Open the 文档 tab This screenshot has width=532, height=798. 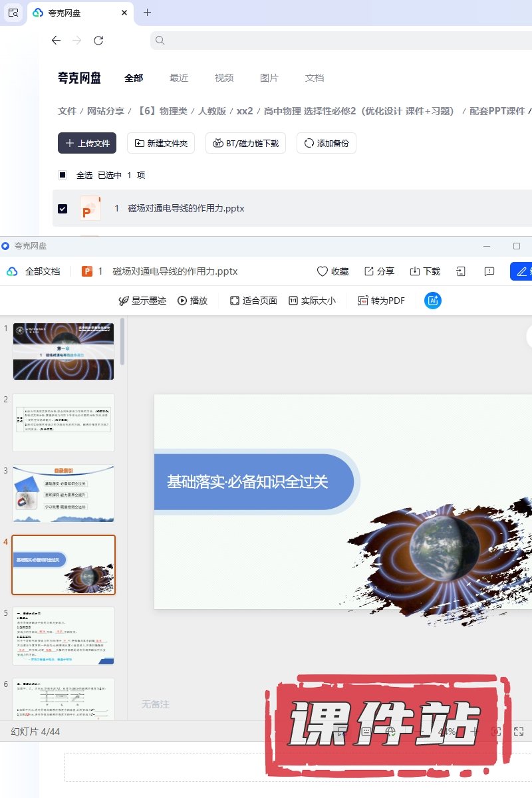tap(315, 78)
